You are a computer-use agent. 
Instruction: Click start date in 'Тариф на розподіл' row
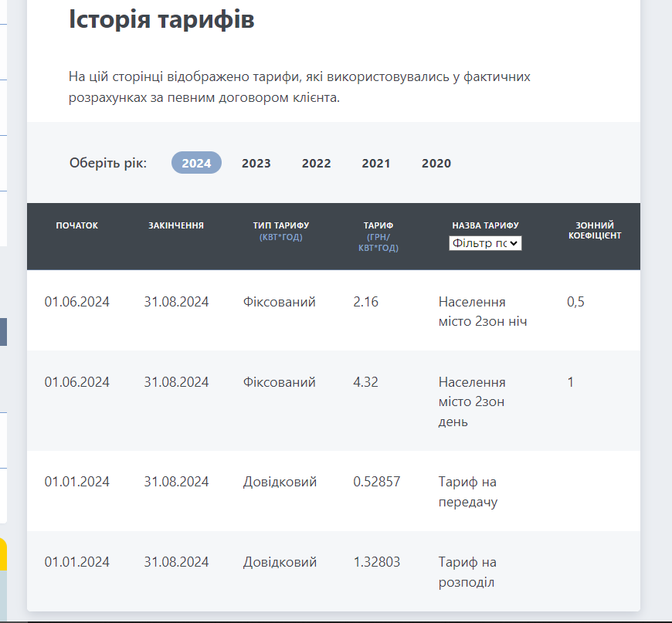point(77,562)
